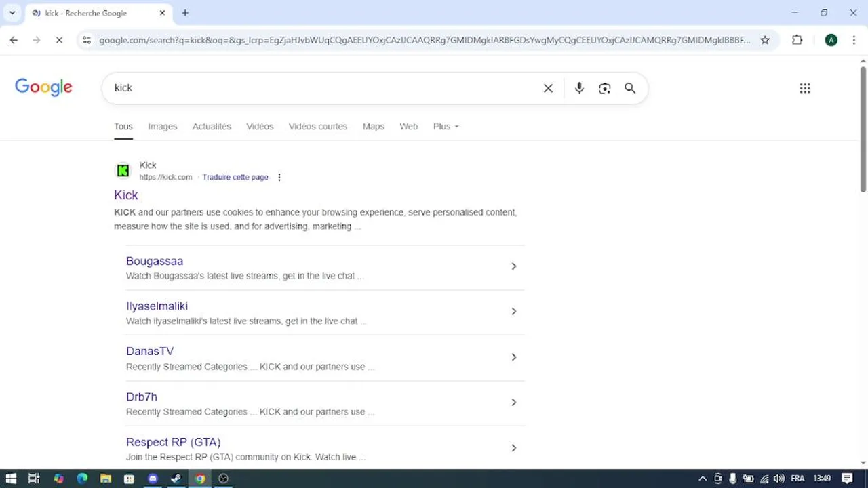This screenshot has height=488, width=868.
Task: Expand the Bougassaa sitelink chevron
Action: coord(513,266)
